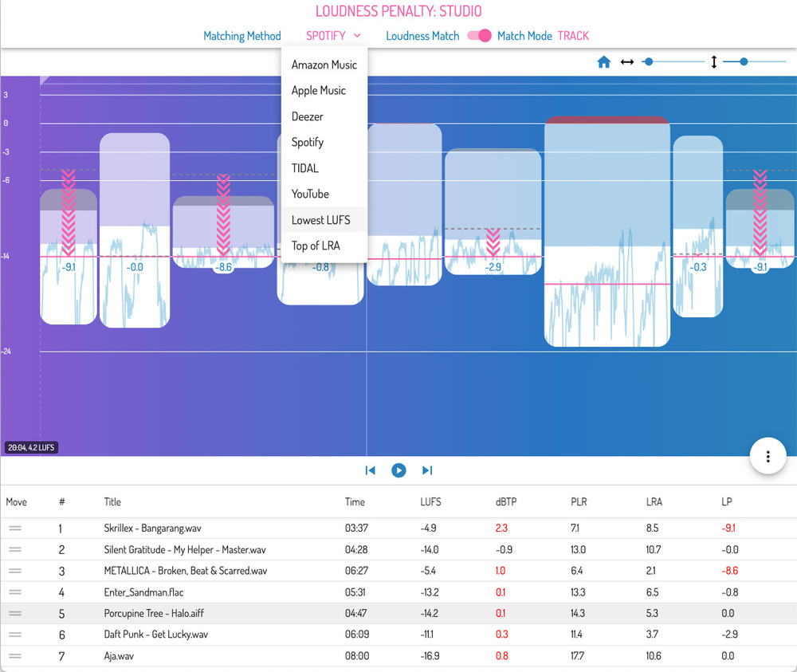Click drag handle for Aja.wav row
Image resolution: width=797 pixels, height=672 pixels.
coord(15,656)
